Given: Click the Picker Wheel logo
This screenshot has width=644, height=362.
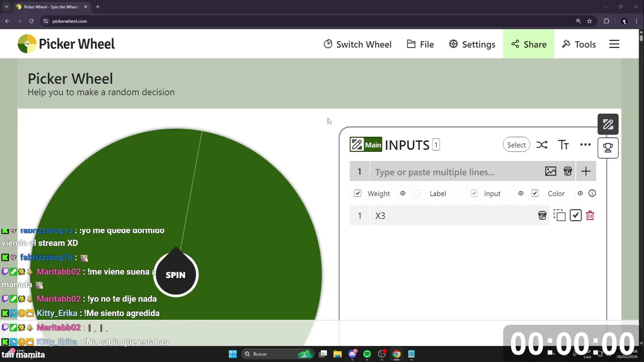Looking at the screenshot, I should coord(66,44).
